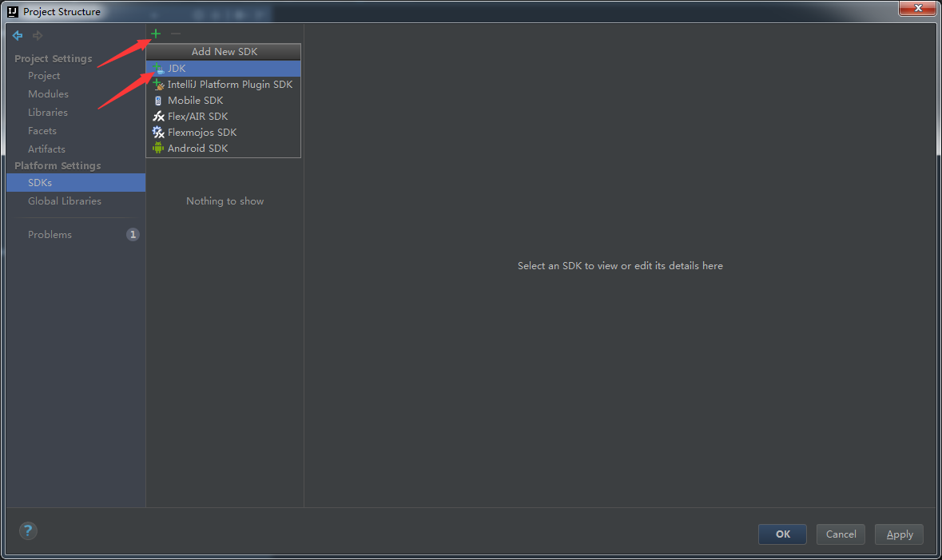Click the Project Settings heading
The width and height of the screenshot is (942, 560).
54,58
